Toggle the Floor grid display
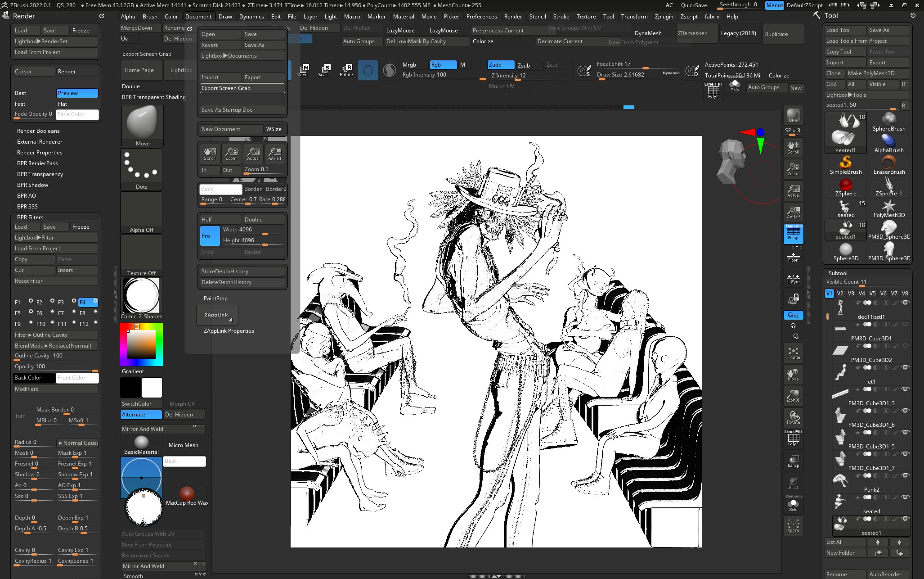 click(x=793, y=257)
